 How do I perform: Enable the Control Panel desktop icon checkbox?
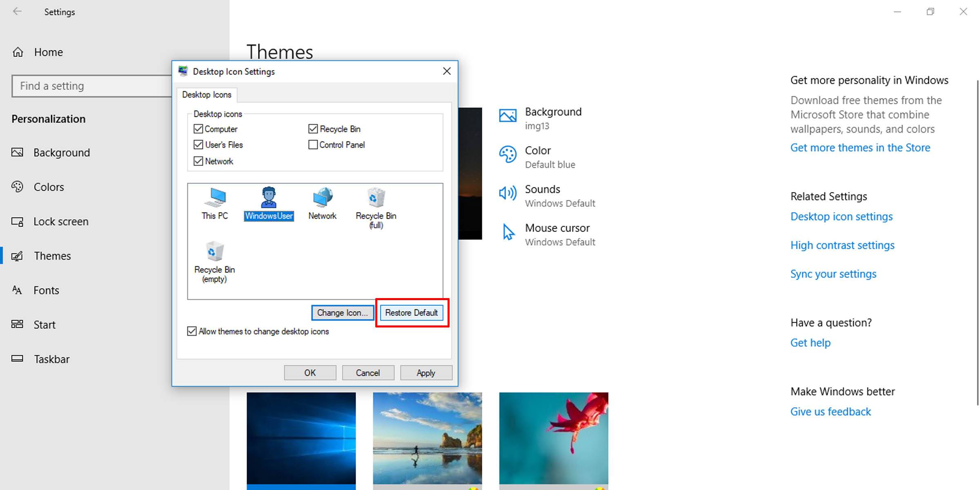click(313, 144)
